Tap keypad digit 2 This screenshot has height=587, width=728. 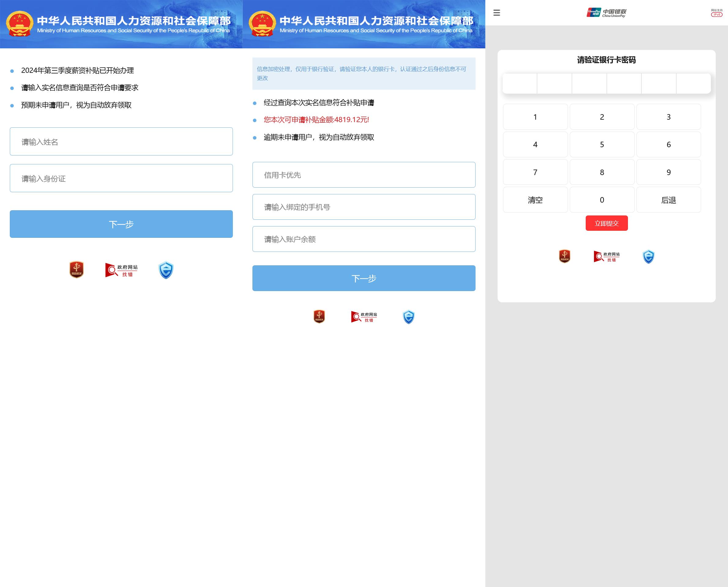[602, 117]
